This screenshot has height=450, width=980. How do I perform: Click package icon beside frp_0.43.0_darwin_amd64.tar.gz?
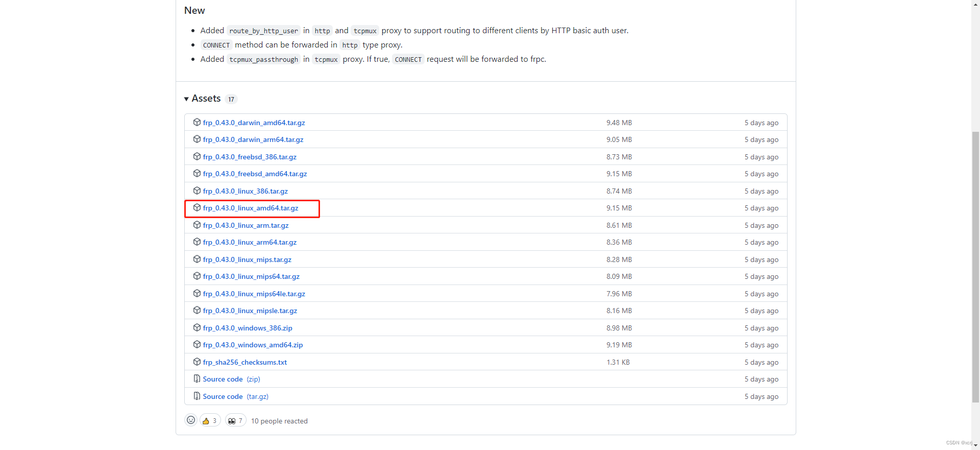click(x=197, y=122)
